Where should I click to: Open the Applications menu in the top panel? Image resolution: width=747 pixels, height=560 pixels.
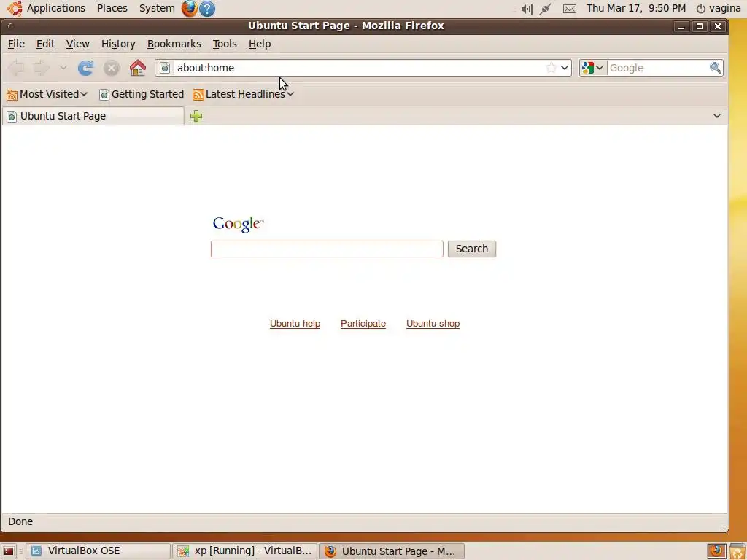coord(46,8)
